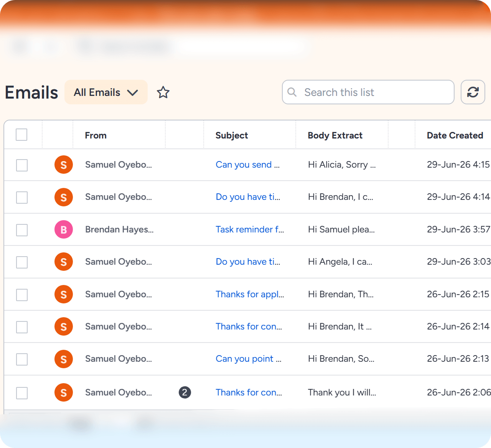Check the 'Can you send' email row
This screenshot has width=491, height=448.
[22, 165]
